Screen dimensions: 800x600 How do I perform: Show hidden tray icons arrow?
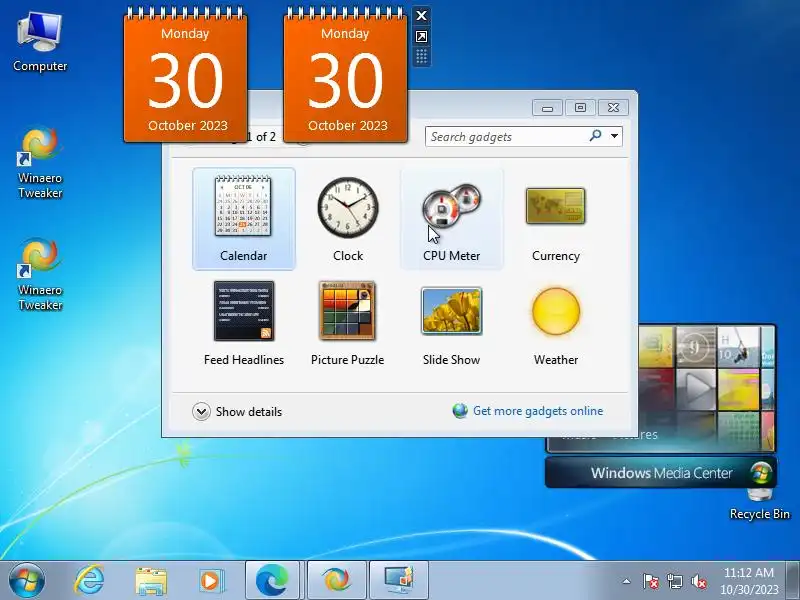(x=627, y=581)
